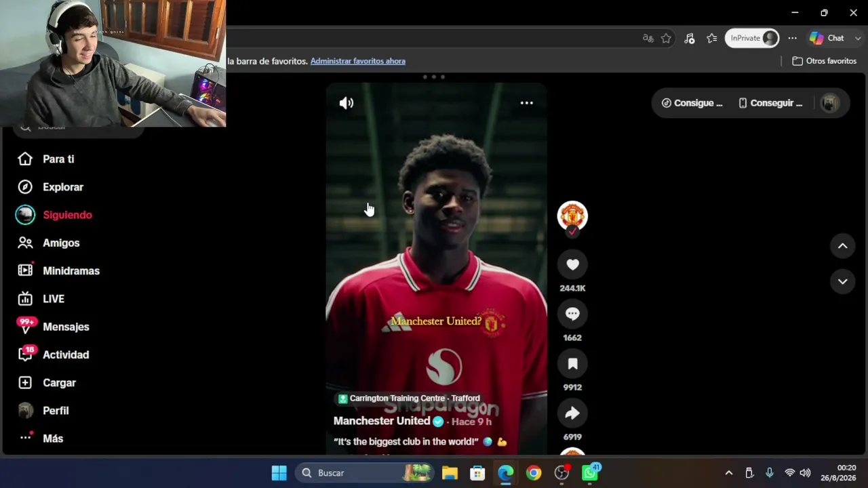Open the Manchester United username link
This screenshot has width=868, height=488.
[x=382, y=421]
